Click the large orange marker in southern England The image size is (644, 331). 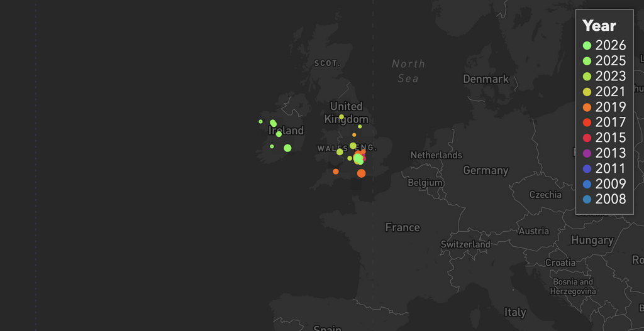point(361,173)
